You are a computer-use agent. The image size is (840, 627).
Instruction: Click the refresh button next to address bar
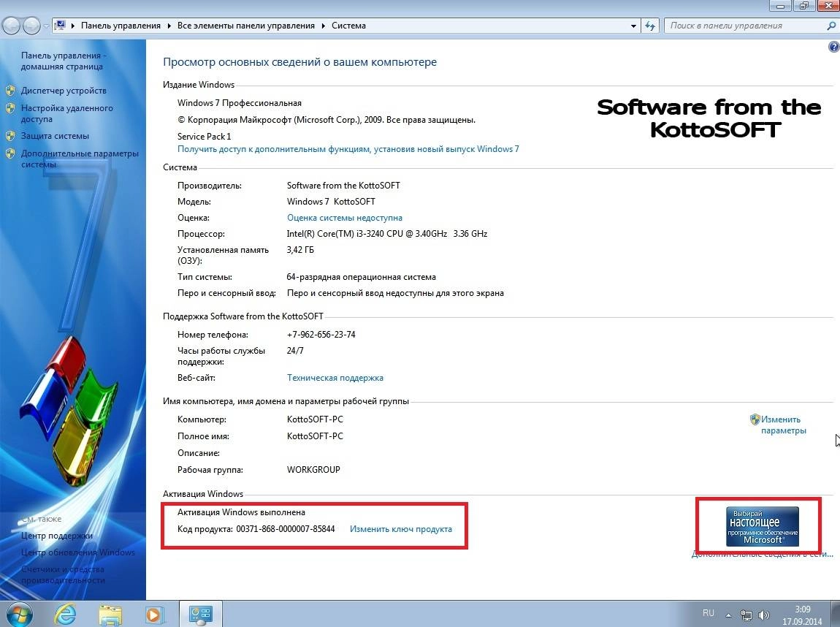pyautogui.click(x=650, y=26)
